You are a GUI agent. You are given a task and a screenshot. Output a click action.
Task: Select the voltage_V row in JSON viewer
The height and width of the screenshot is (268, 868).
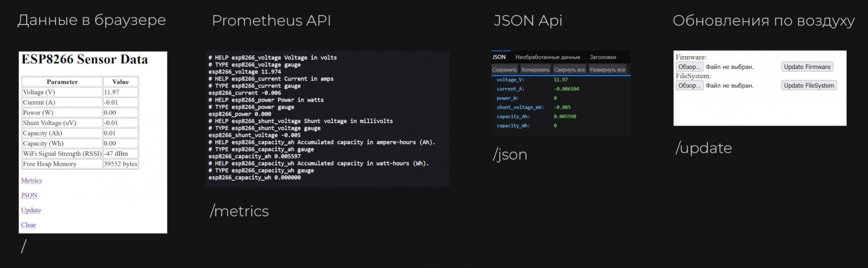(510, 80)
